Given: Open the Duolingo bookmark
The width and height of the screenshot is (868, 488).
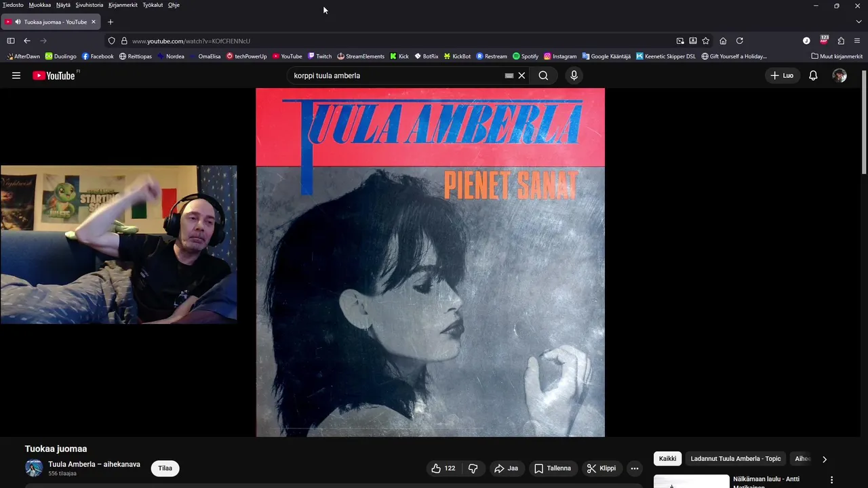Looking at the screenshot, I should (61, 56).
